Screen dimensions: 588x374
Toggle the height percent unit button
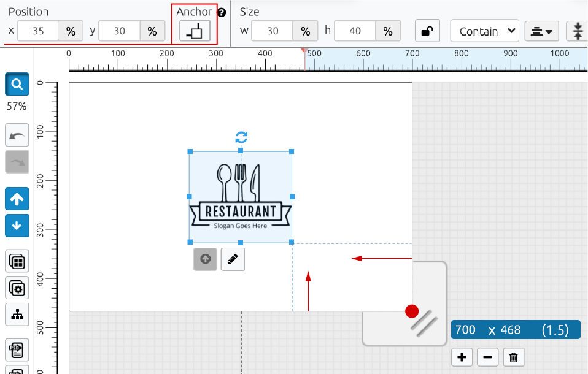pyautogui.click(x=388, y=31)
